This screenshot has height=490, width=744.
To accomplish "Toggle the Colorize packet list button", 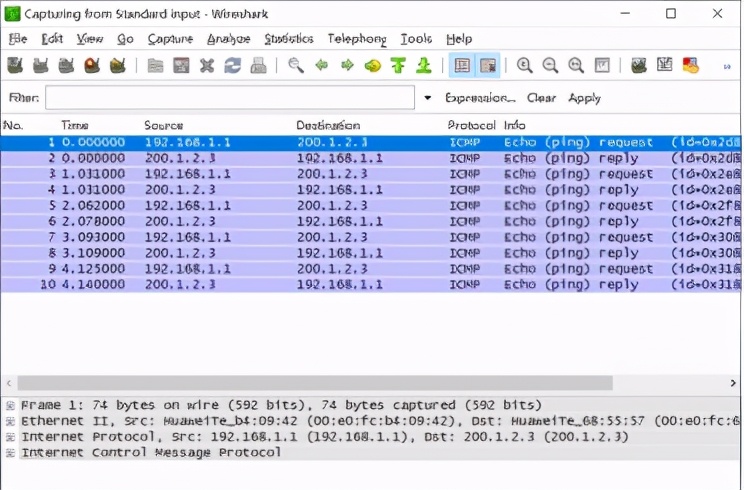I will click(x=461, y=66).
